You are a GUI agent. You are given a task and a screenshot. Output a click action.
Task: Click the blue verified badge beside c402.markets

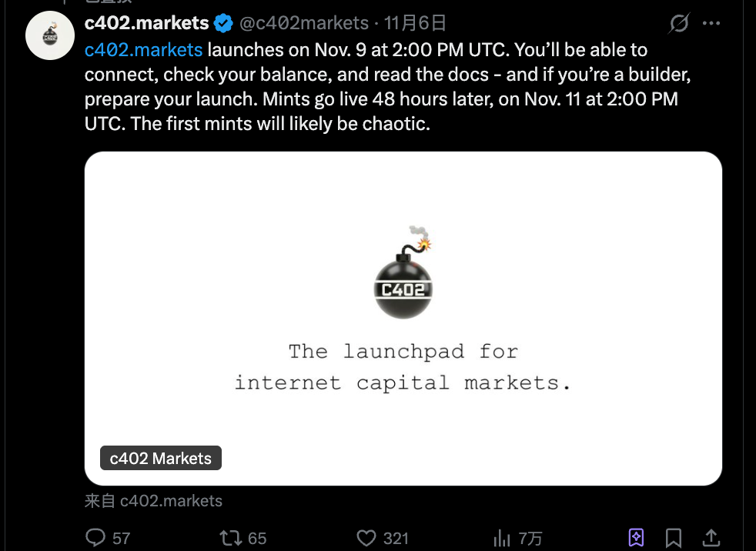[222, 23]
